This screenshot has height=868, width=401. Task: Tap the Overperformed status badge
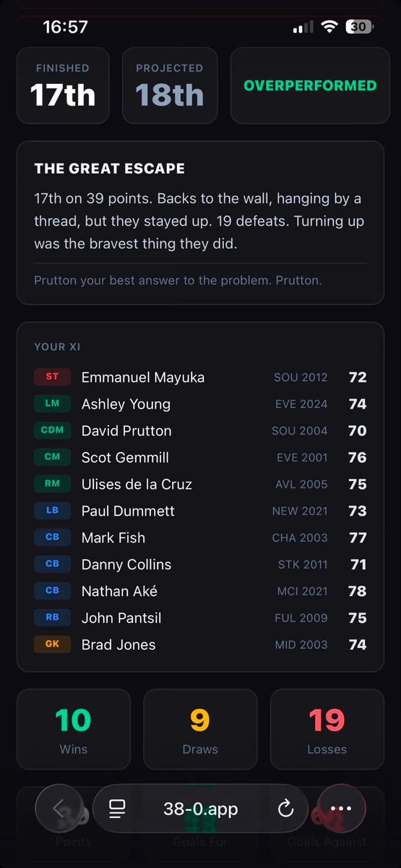coord(310,85)
